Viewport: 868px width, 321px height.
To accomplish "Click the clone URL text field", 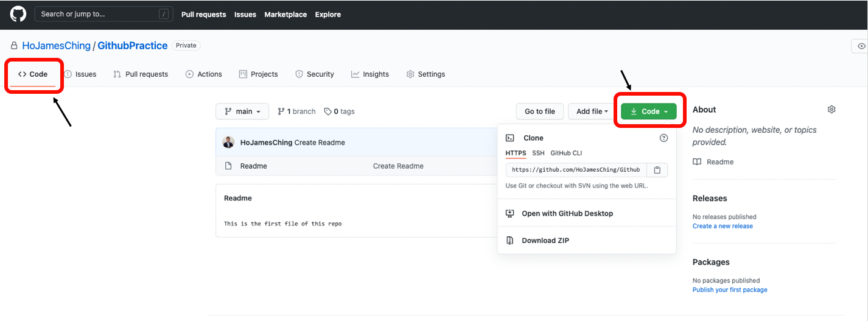I will tap(576, 170).
